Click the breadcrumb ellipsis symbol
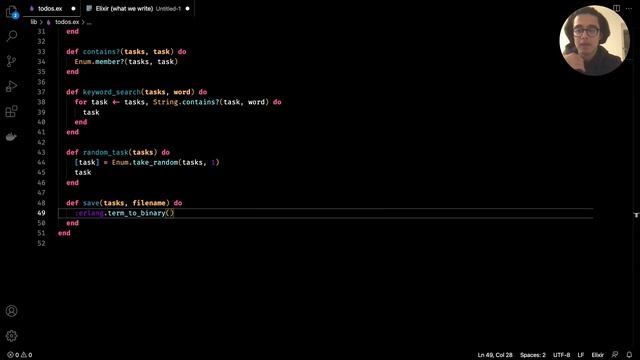 point(89,22)
